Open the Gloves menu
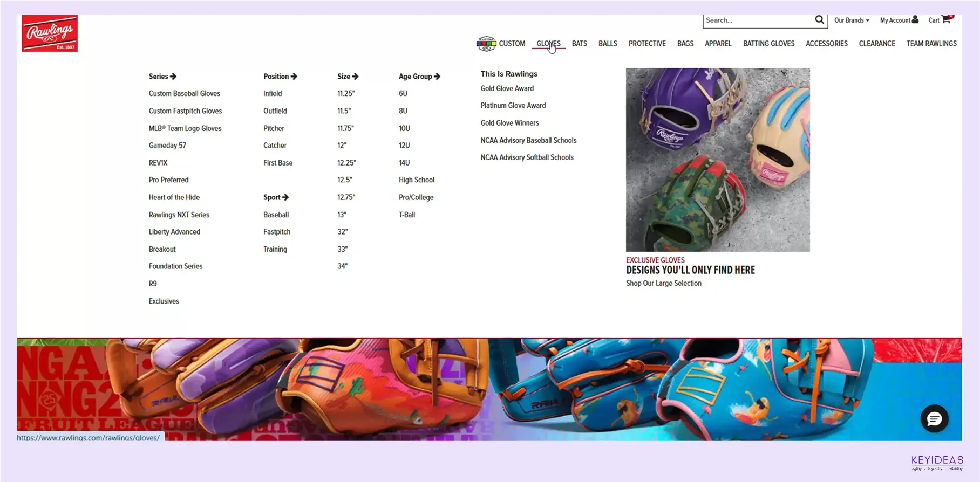 point(548,44)
